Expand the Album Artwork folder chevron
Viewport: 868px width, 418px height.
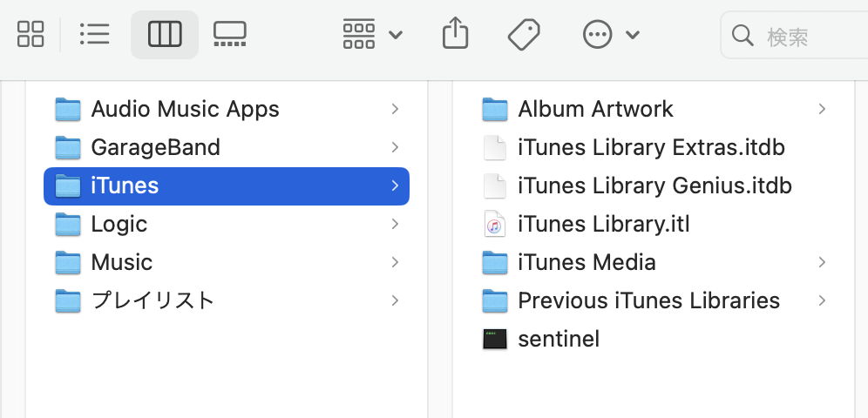(822, 109)
